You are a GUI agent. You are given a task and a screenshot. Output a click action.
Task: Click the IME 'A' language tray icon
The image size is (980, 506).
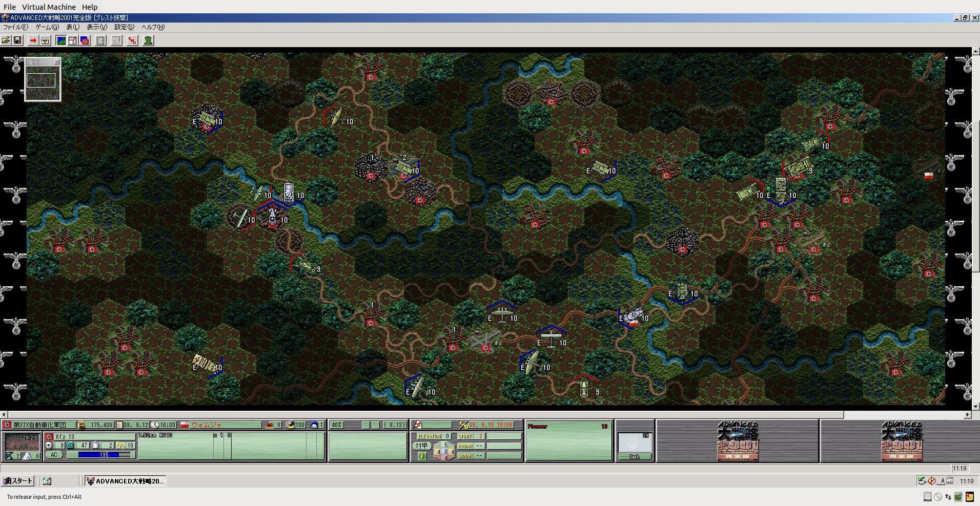pos(942,481)
